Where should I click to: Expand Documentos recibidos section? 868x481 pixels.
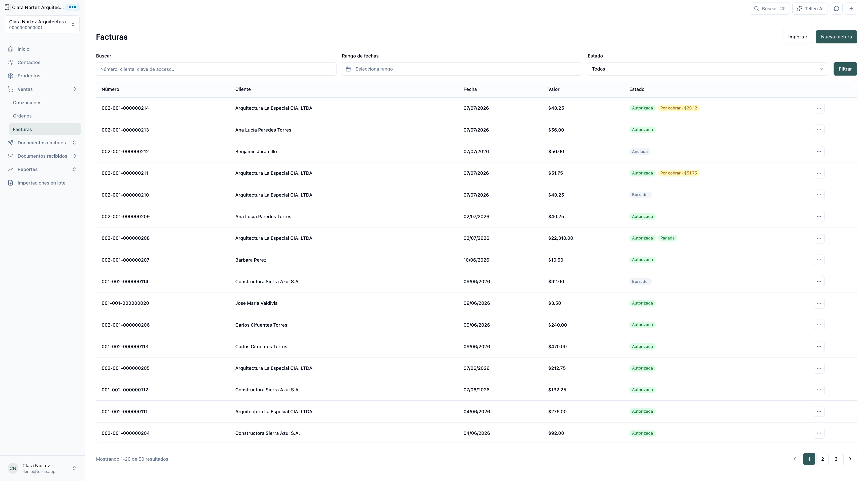tap(42, 156)
